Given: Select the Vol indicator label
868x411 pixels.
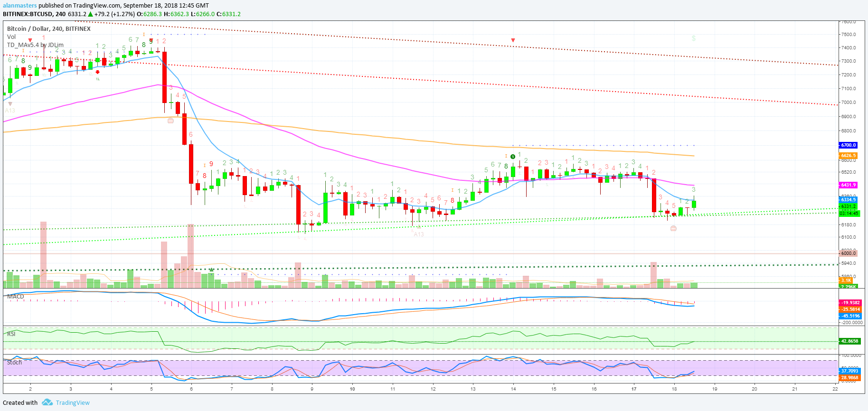Looking at the screenshot, I should [11, 37].
